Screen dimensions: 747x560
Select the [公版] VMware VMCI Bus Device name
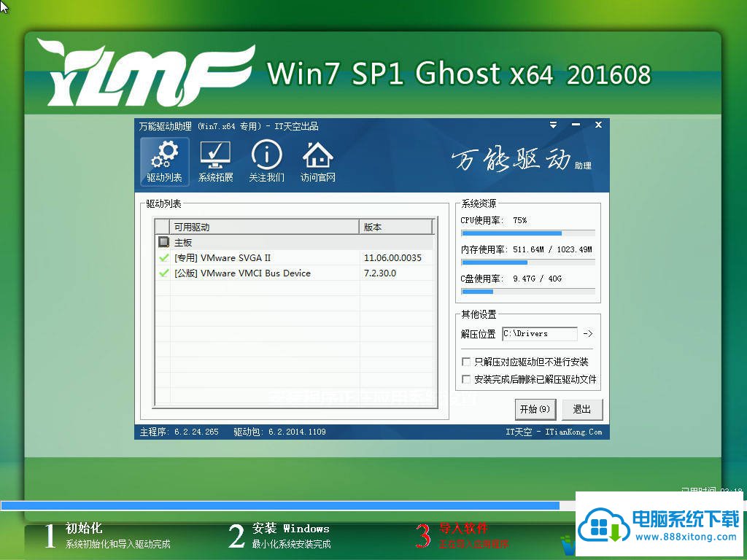tap(242, 273)
